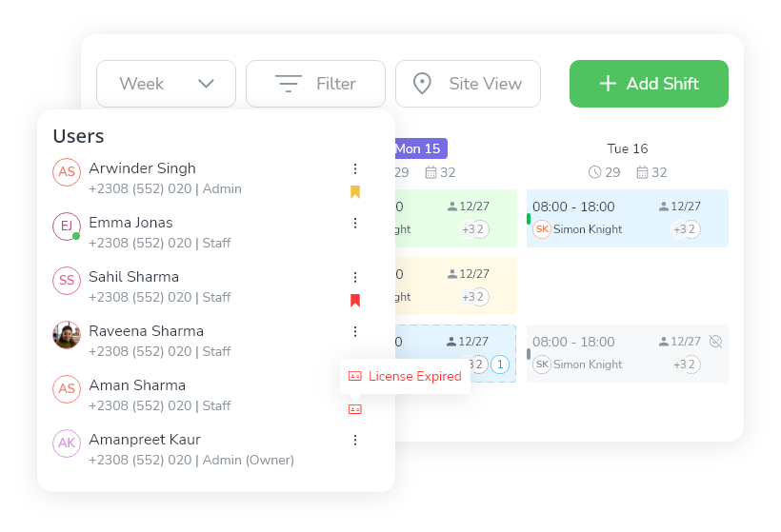Click Raveena Sharma's profile photo

[x=67, y=335]
